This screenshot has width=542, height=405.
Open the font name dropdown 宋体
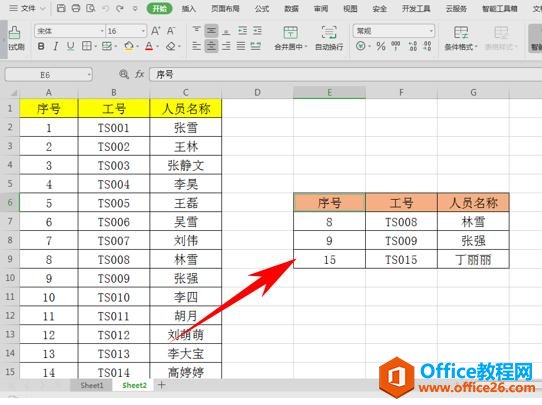coord(102,31)
